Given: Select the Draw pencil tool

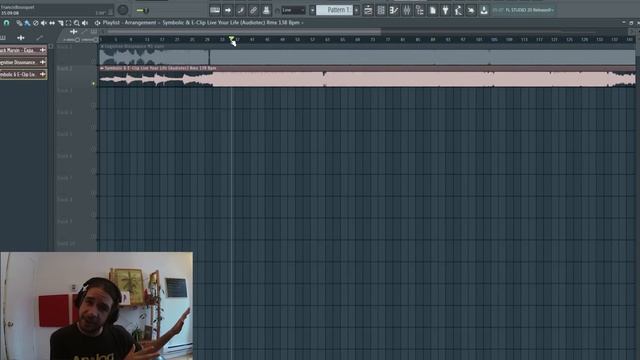Looking at the screenshot, I should click(19, 23).
